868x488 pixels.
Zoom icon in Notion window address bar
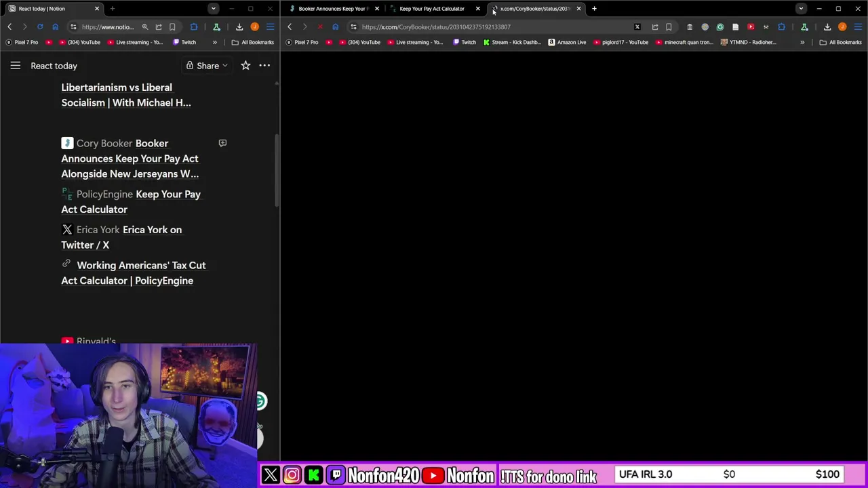coord(144,27)
